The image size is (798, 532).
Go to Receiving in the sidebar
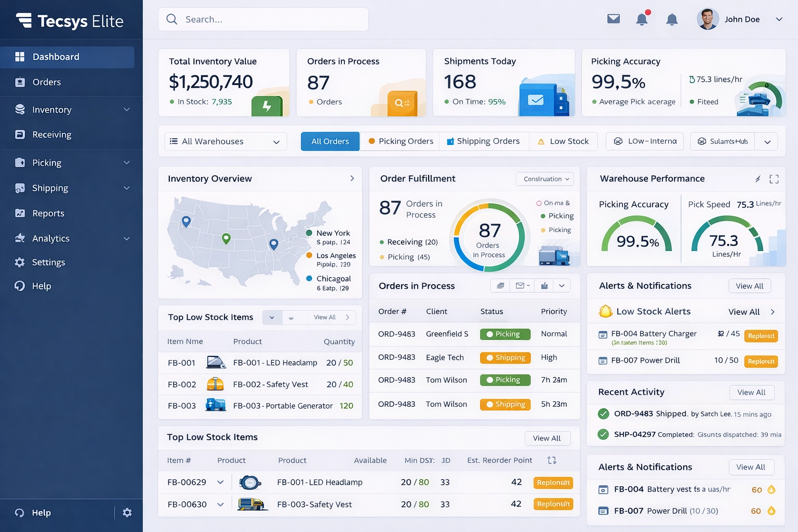[x=51, y=135]
